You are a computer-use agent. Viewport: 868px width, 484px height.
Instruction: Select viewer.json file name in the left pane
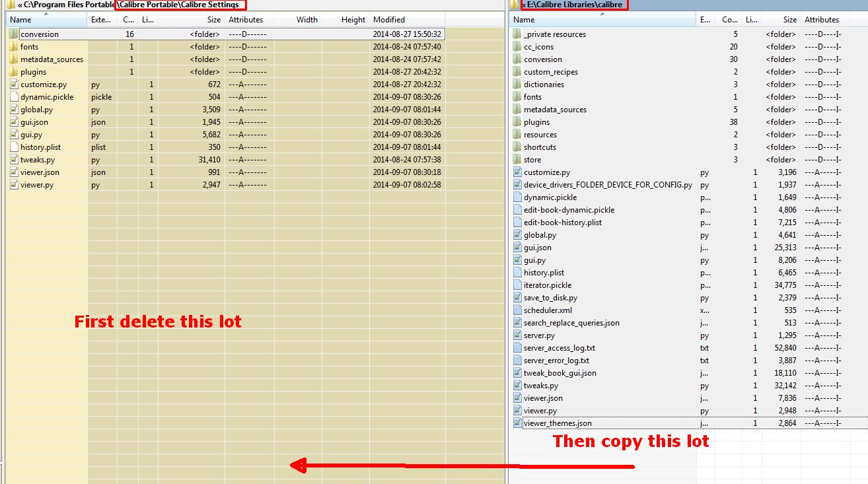(40, 172)
